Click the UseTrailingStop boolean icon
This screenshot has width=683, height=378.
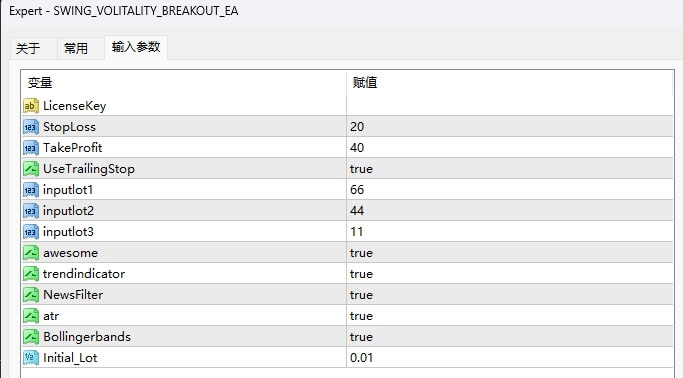(31, 169)
